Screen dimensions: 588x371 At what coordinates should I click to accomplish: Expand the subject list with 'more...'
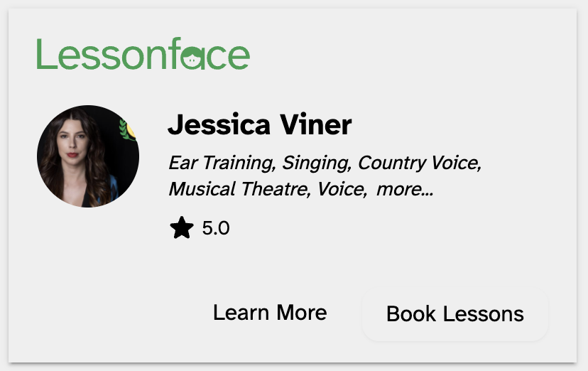(x=405, y=189)
